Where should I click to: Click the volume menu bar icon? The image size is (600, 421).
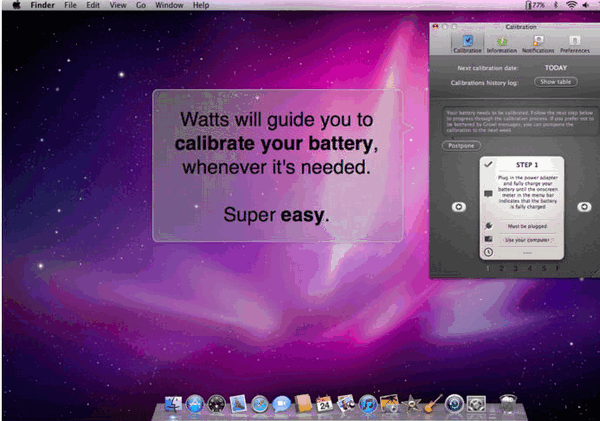click(x=586, y=5)
